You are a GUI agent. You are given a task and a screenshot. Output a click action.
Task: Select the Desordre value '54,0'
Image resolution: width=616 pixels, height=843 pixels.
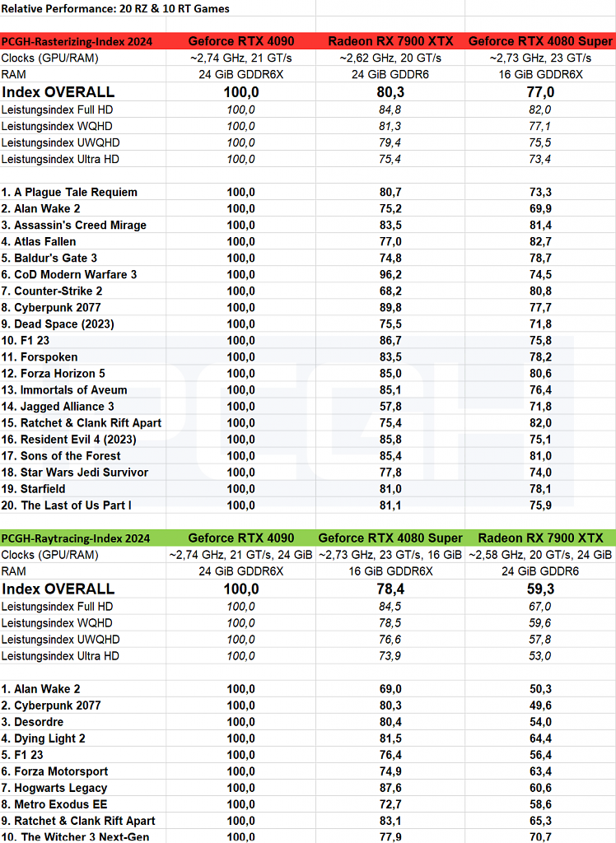pos(540,722)
